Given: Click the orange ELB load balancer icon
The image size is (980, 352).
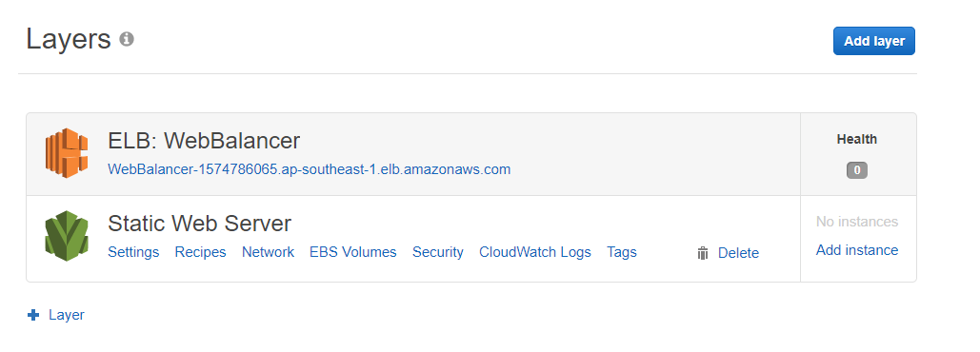Looking at the screenshot, I should click(x=67, y=152).
